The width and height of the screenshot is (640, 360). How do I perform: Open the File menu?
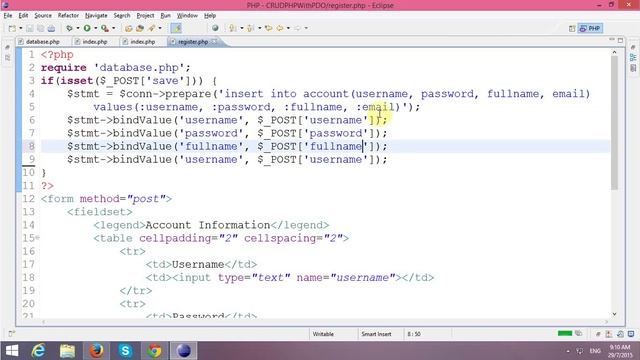pyautogui.click(x=8, y=16)
